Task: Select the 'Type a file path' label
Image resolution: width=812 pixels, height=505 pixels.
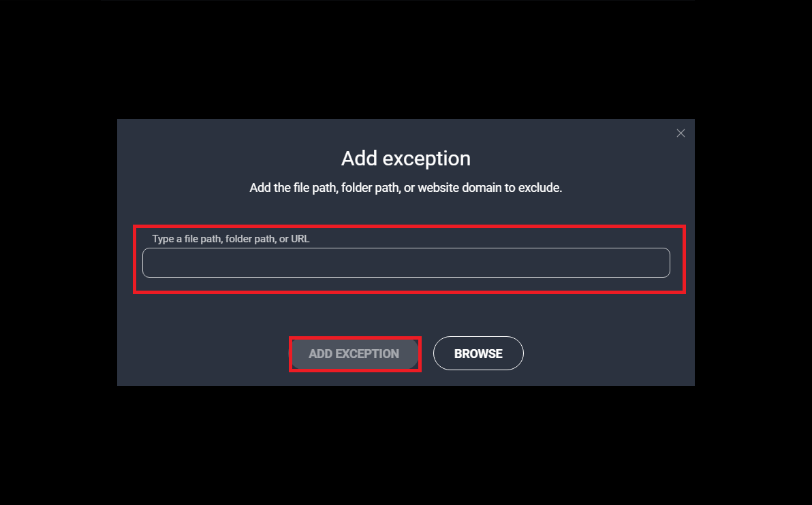Action: coord(230,239)
